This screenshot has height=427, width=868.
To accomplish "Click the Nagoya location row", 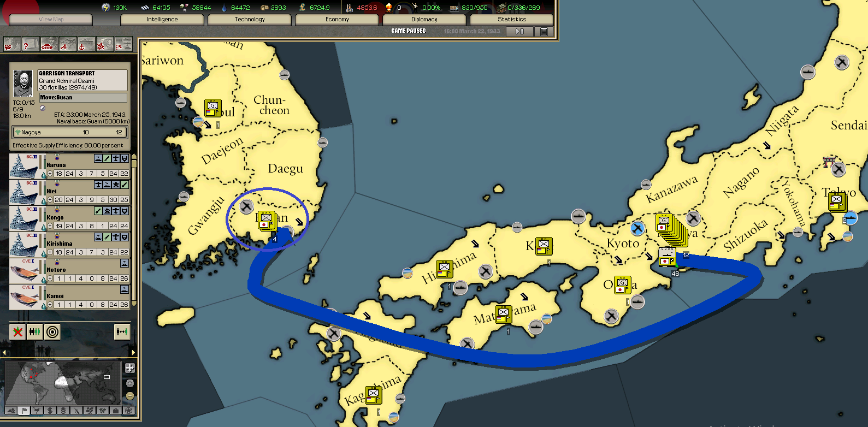I will point(70,132).
